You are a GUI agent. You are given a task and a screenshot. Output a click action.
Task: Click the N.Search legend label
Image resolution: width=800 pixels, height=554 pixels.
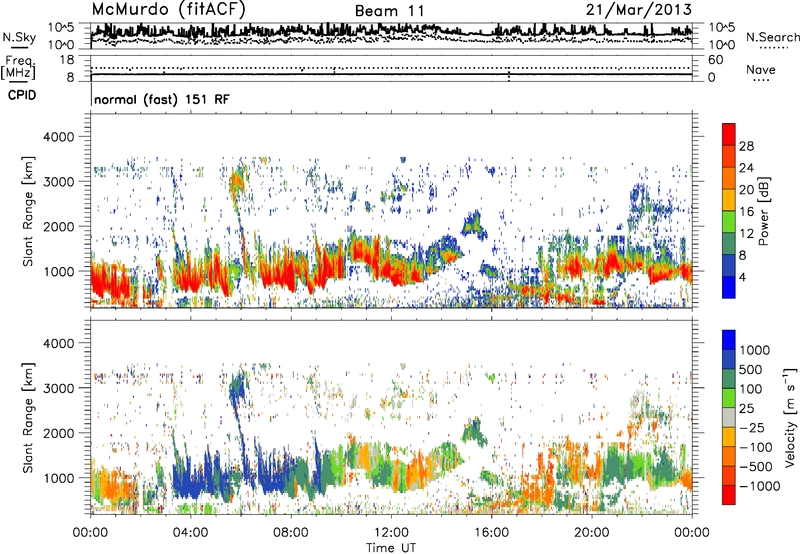(x=772, y=37)
